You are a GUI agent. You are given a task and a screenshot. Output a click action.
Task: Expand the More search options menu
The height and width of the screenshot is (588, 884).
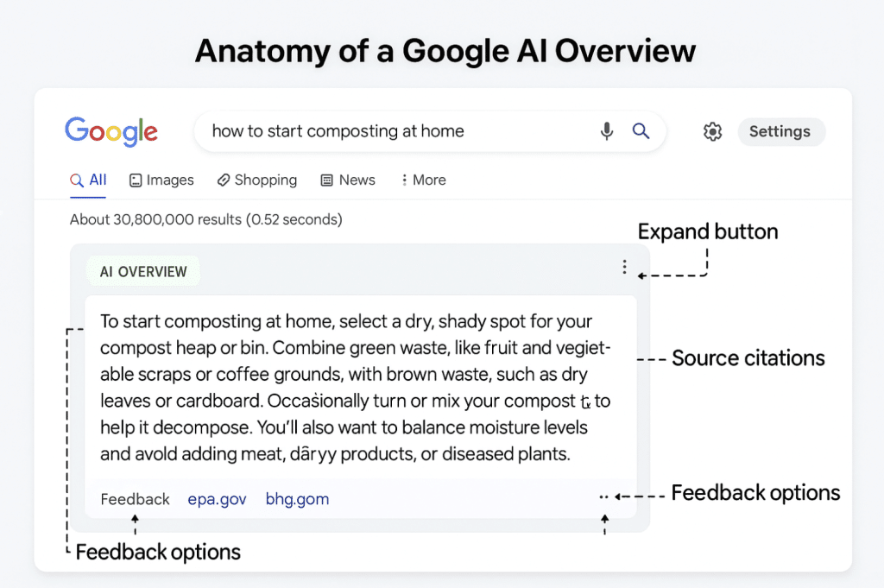pyautogui.click(x=423, y=180)
